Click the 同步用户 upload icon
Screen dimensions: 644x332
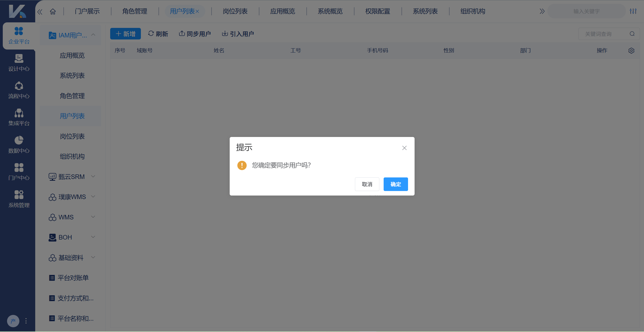182,33
